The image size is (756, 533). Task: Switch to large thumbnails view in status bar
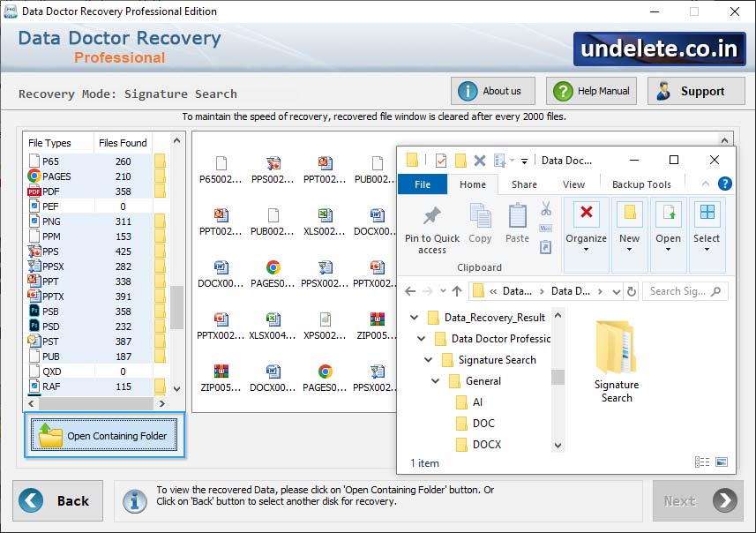point(722,462)
